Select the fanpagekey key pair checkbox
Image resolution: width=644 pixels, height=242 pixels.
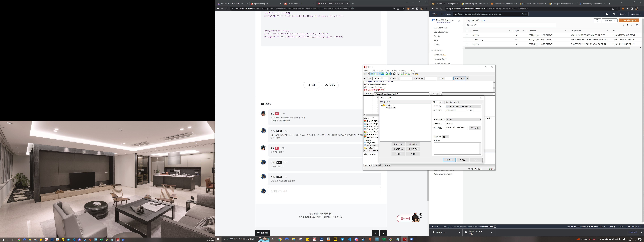point(467,40)
